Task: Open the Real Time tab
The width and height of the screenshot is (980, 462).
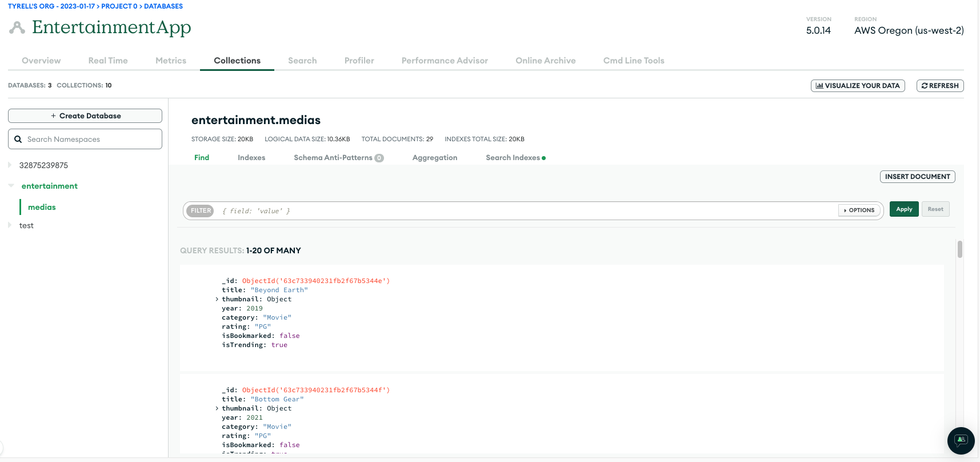Action: coord(108,61)
